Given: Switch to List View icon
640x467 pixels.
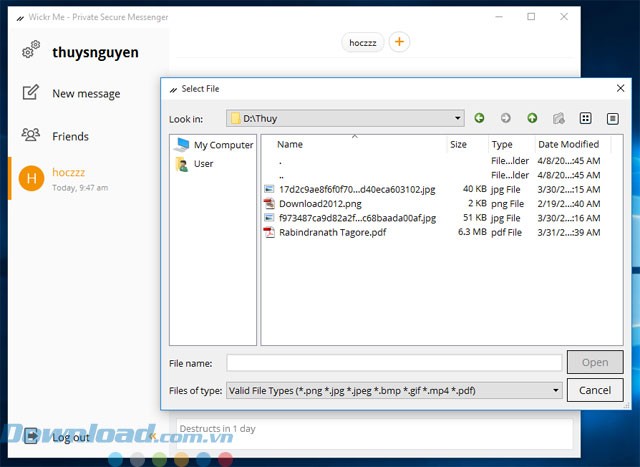Looking at the screenshot, I should click(x=587, y=118).
